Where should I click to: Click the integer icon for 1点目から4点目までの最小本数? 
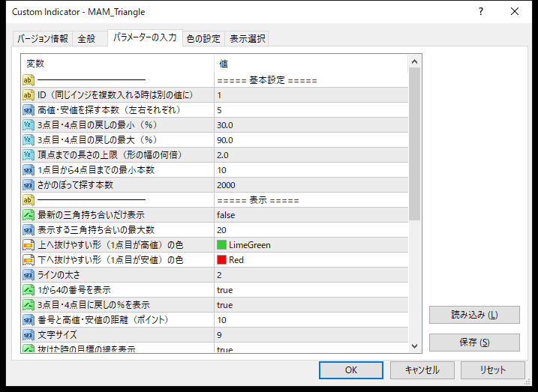point(29,170)
